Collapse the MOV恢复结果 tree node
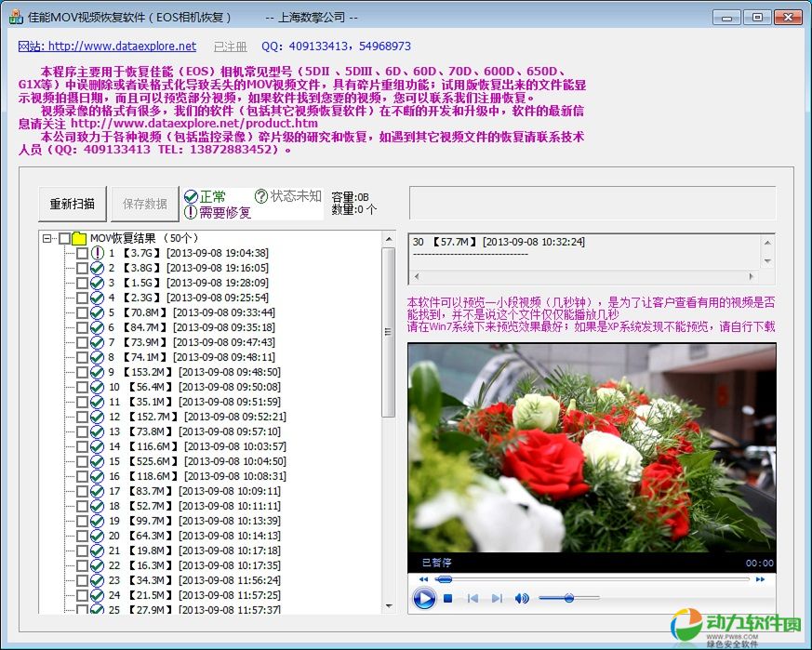The image size is (812, 650). [x=47, y=238]
